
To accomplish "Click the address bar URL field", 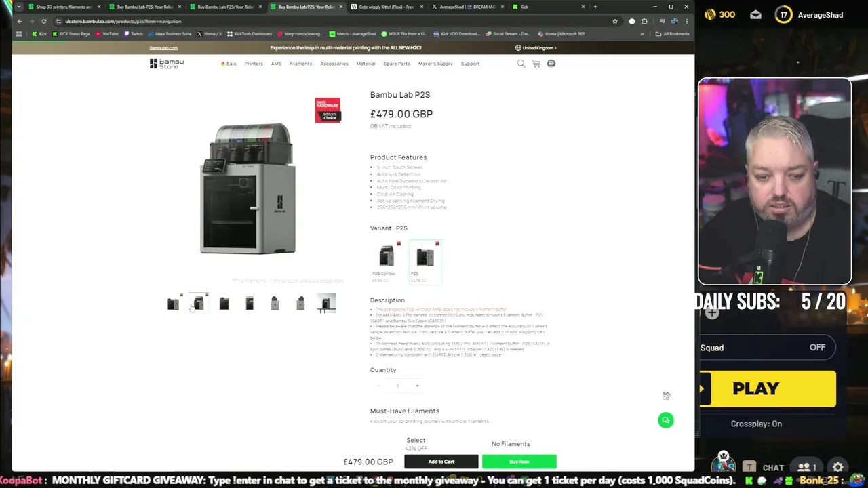I will tap(332, 21).
